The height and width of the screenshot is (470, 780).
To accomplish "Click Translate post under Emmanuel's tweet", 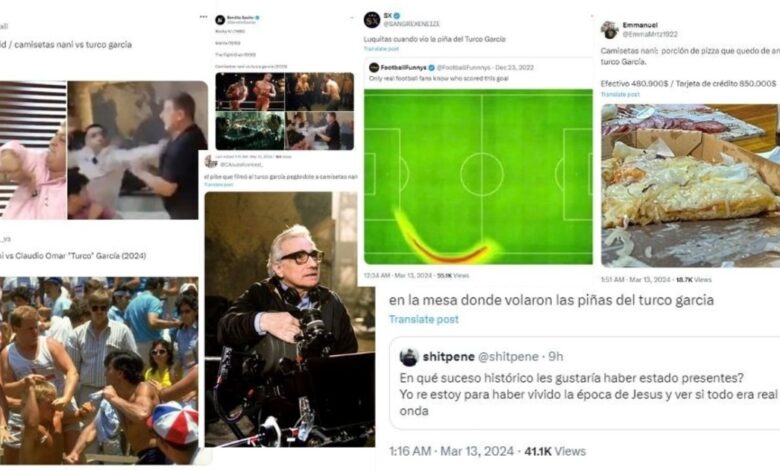I will tap(620, 94).
